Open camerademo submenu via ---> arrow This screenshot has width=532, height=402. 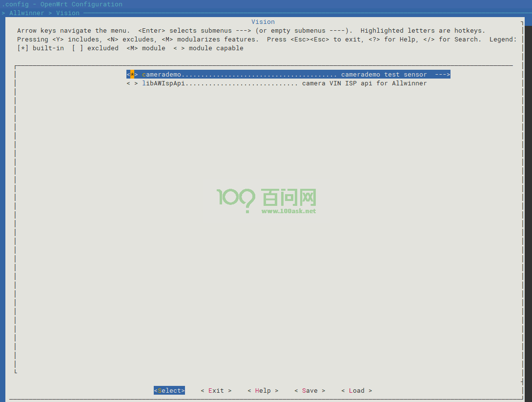pyautogui.click(x=442, y=75)
